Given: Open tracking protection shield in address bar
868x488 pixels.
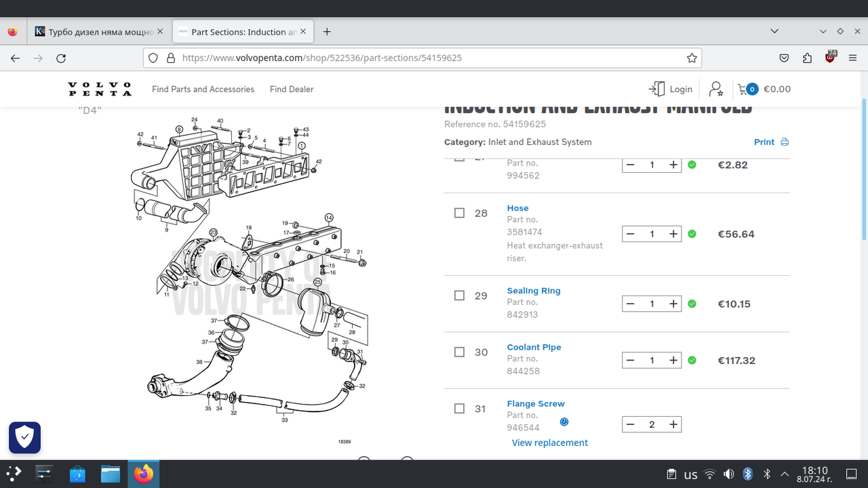Looking at the screenshot, I should [153, 58].
